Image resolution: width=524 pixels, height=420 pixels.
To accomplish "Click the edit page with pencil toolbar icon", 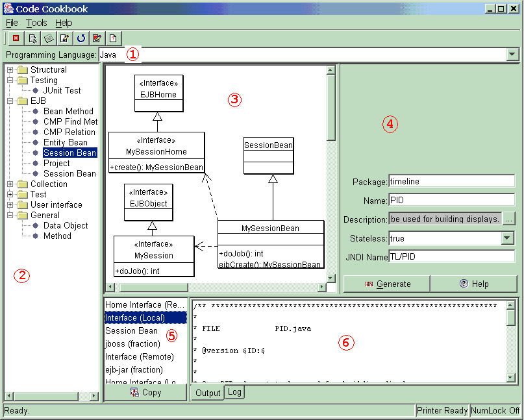I will [65, 38].
